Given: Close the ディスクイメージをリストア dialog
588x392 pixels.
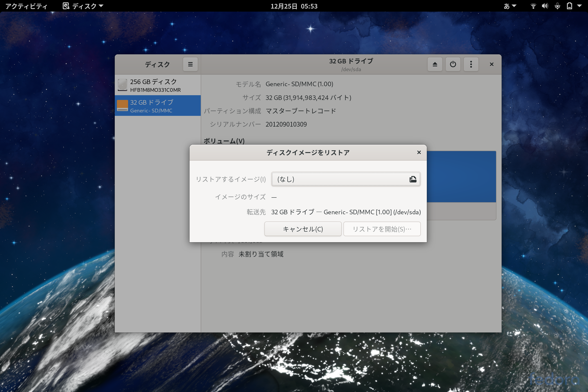Looking at the screenshot, I should click(x=419, y=152).
